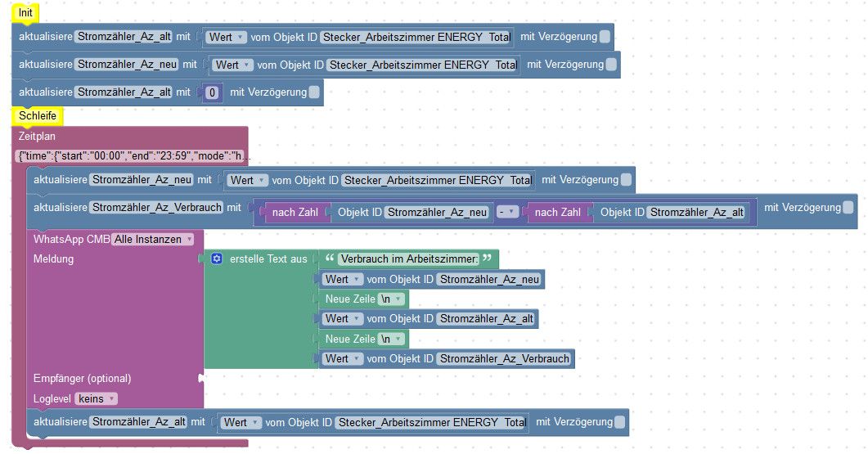The width and height of the screenshot is (868, 454).
Task: Click Objekt ID Stromzähler_Az_neu inside subtraction
Action: [437, 212]
